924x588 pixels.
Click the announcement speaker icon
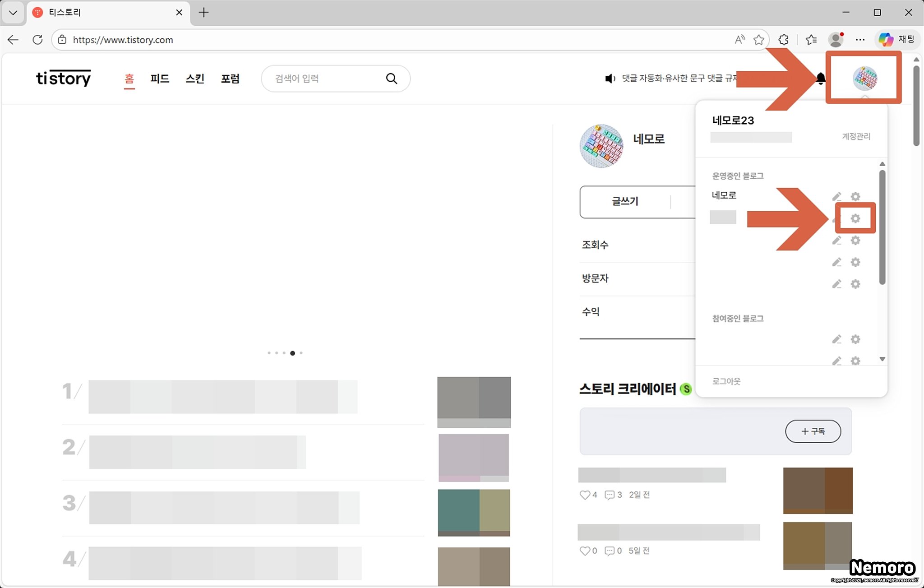pyautogui.click(x=610, y=79)
